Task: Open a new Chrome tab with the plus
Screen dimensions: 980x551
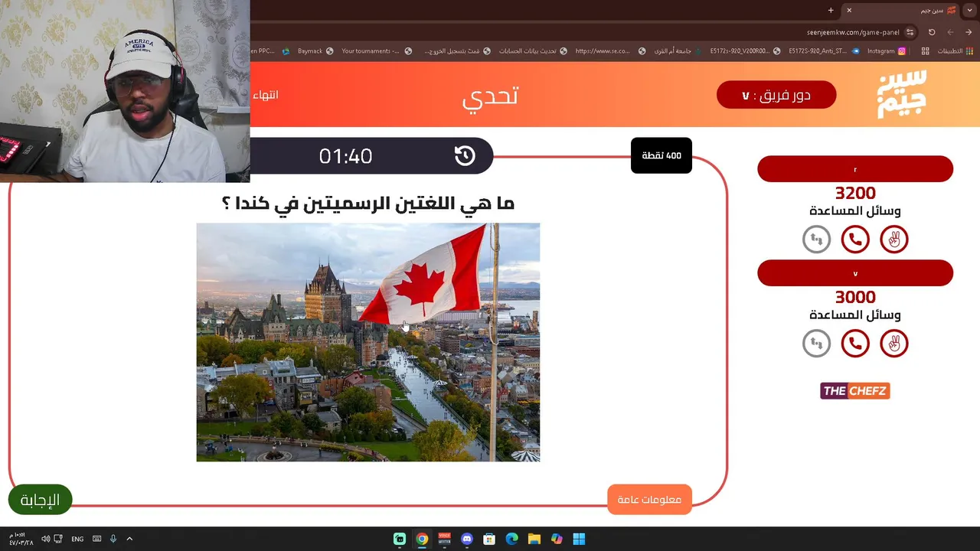Action: tap(831, 10)
